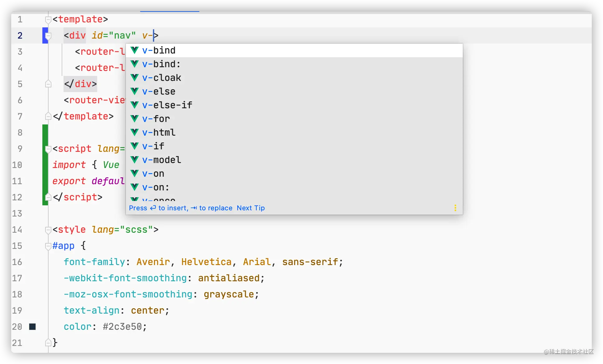Choose v-on: from suggestion list
This screenshot has width=603, height=364.
tap(156, 187)
